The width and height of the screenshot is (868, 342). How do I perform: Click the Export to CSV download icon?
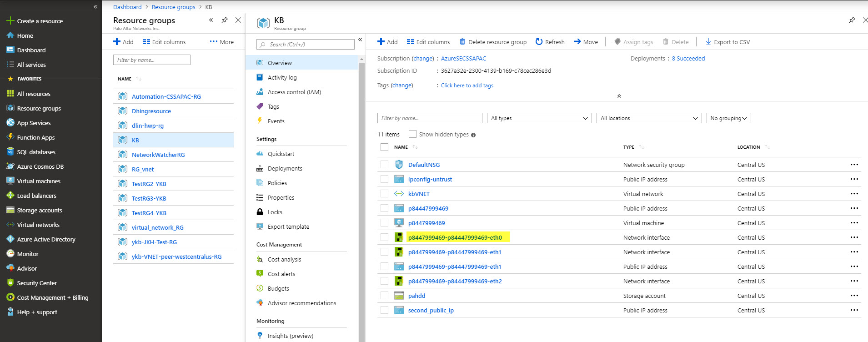click(708, 42)
